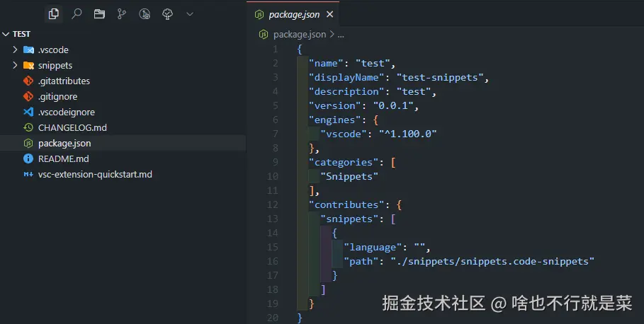Click the "path" key on line 16
The width and height of the screenshot is (644, 324).
pos(361,261)
